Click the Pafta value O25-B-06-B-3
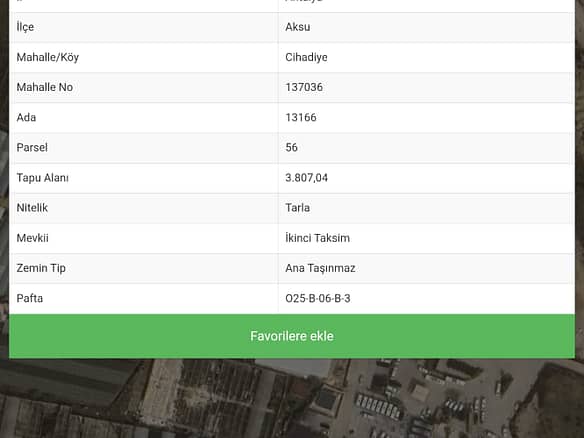 click(x=318, y=298)
